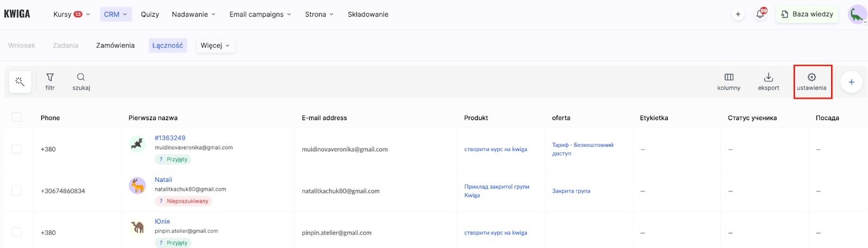Toggle the select-all checkbox in table header
This screenshot has width=868, height=248.
pos(17,117)
